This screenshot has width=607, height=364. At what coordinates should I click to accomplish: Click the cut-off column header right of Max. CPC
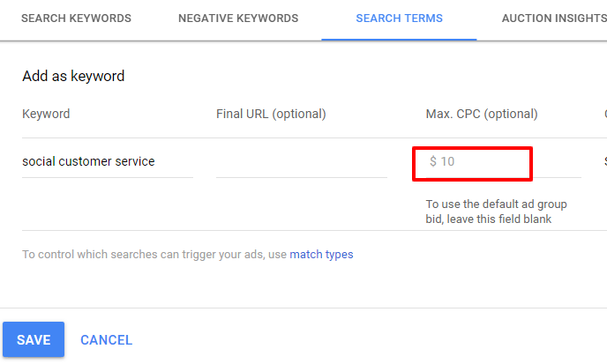coord(604,114)
